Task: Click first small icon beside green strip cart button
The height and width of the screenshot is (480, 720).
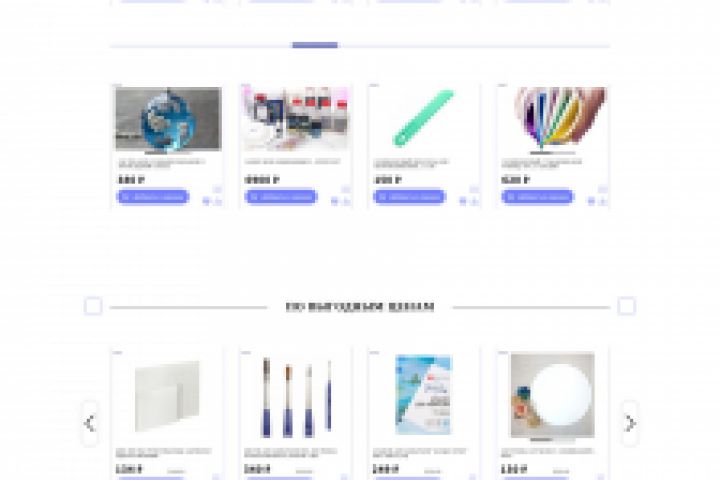Action: 463,201
